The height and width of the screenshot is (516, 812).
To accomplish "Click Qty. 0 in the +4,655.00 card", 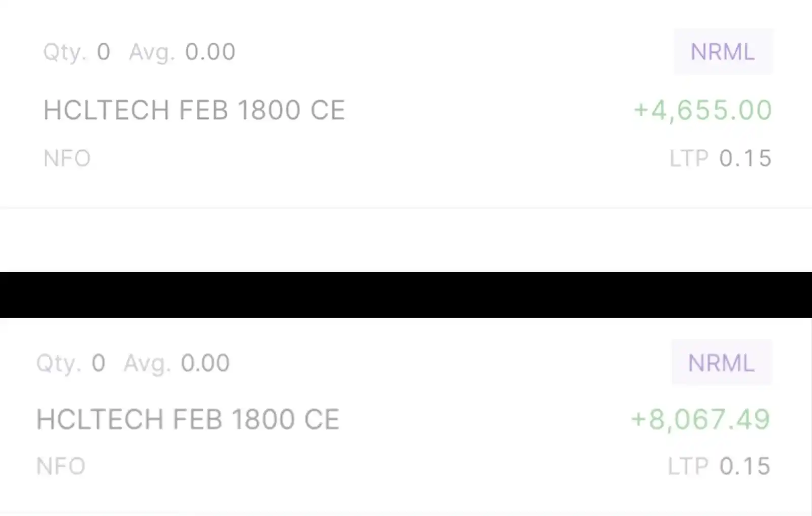I will tap(77, 52).
